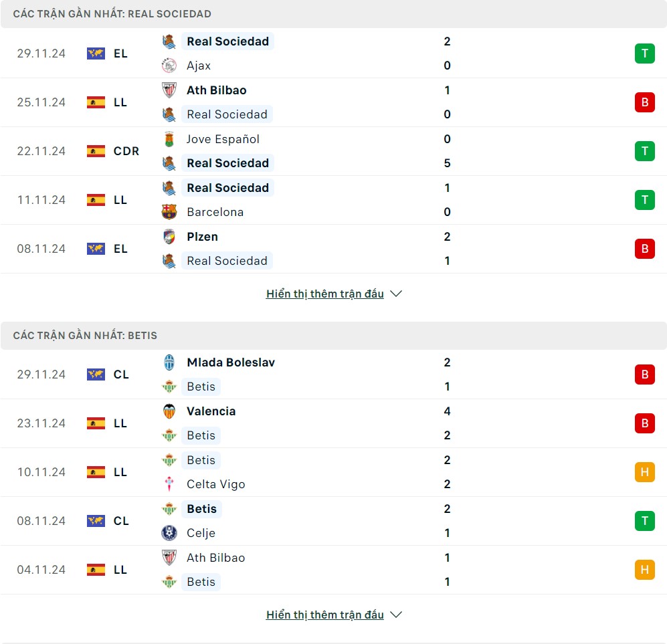Click the Celje club crest icon
This screenshot has height=644, width=667.
pos(169,533)
